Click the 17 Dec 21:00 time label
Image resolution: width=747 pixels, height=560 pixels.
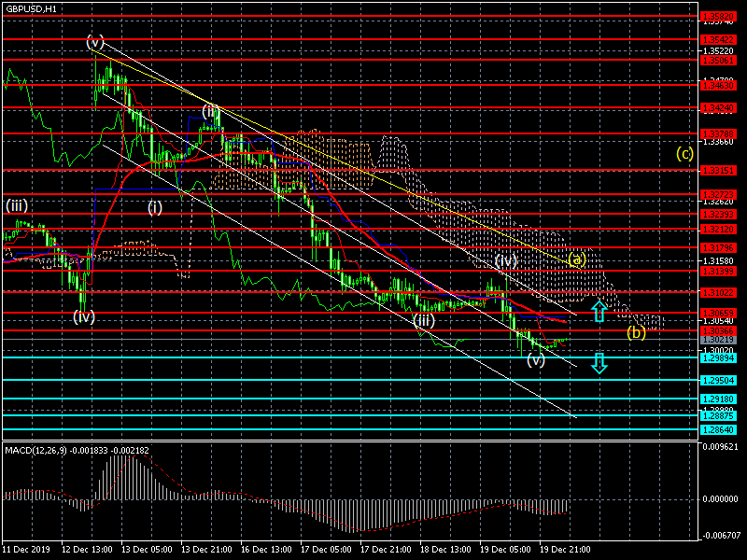point(386,549)
